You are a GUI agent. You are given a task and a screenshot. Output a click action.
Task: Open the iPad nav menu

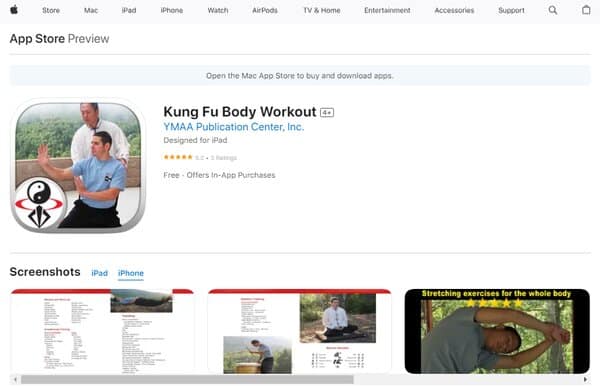tap(129, 11)
